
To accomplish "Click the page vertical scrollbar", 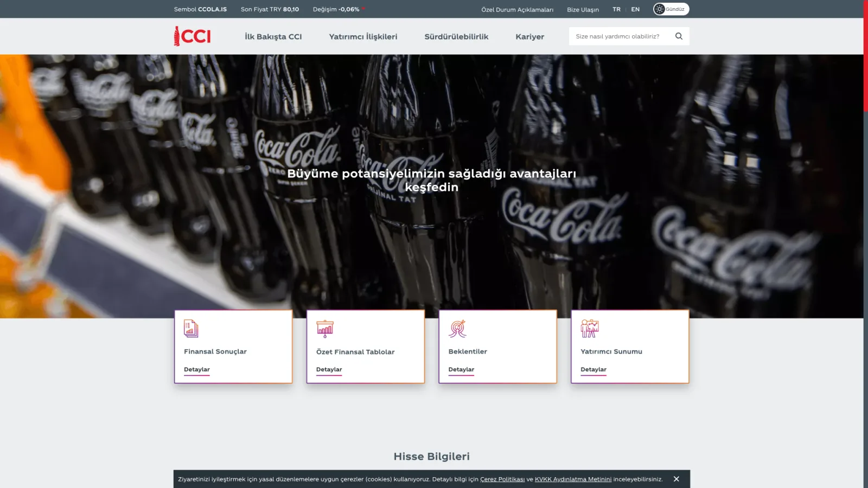I will click(x=866, y=244).
